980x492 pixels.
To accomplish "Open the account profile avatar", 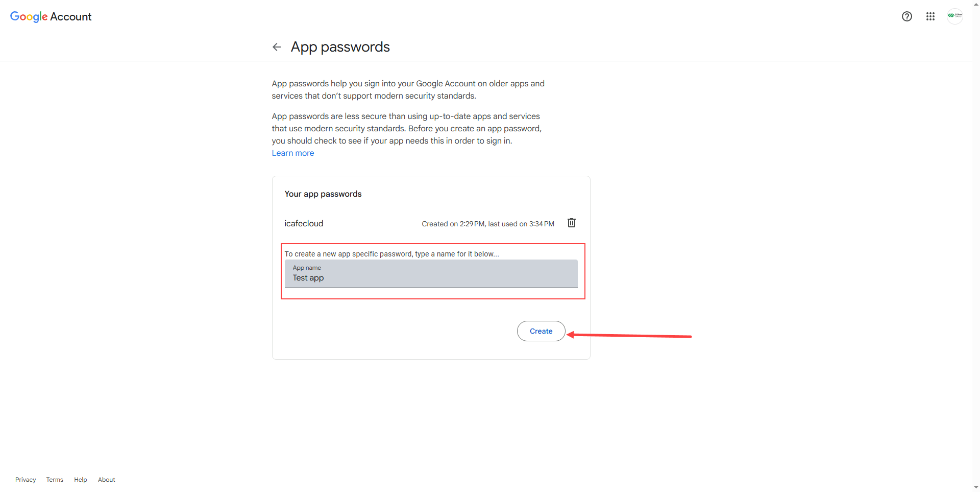I will pyautogui.click(x=954, y=16).
